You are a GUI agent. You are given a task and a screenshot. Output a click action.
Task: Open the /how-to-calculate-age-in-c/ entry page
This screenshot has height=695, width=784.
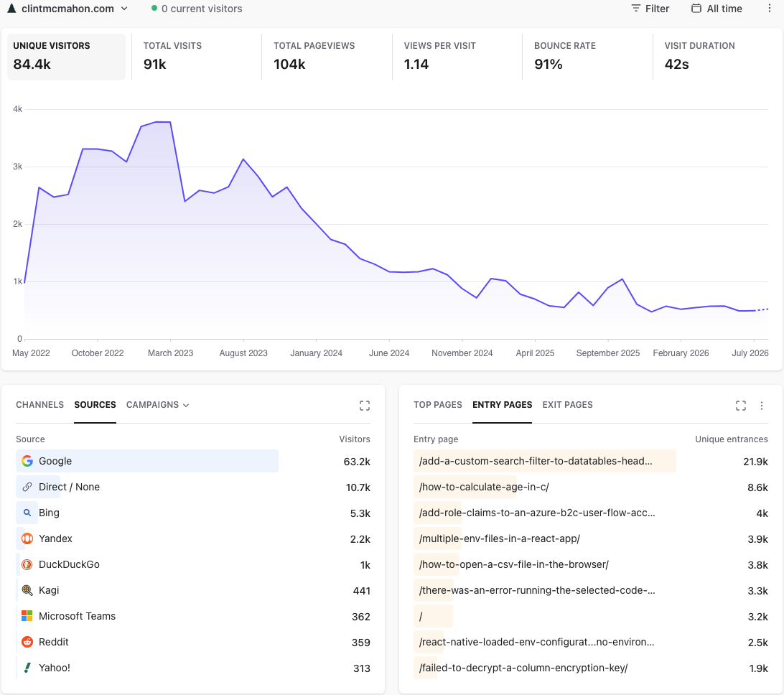pos(483,487)
